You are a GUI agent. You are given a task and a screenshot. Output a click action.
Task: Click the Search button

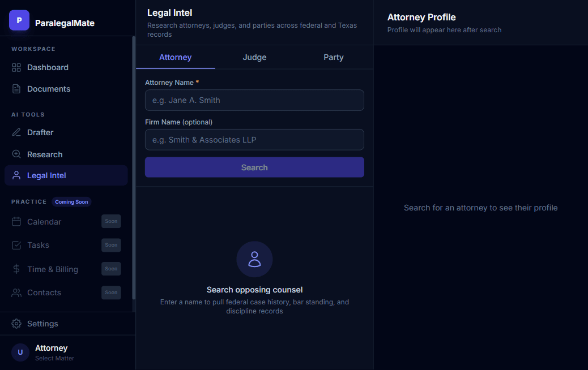(x=254, y=167)
